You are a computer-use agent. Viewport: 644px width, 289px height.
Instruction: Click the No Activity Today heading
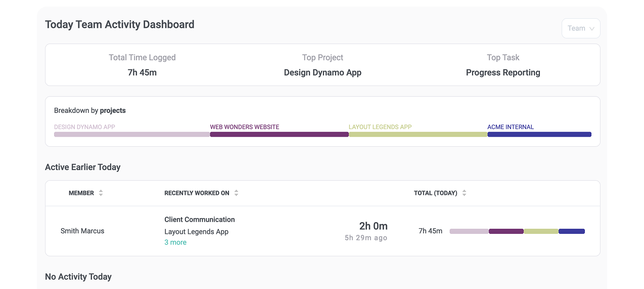(78, 277)
